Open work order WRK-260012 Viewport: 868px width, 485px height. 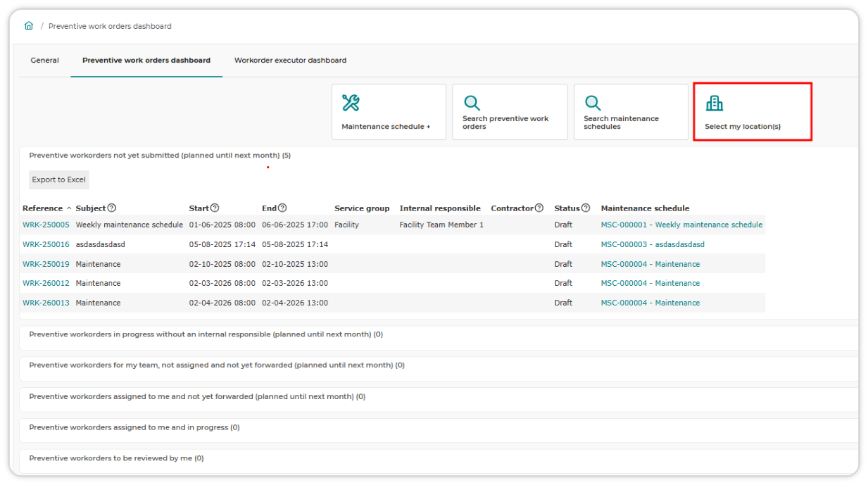46,283
